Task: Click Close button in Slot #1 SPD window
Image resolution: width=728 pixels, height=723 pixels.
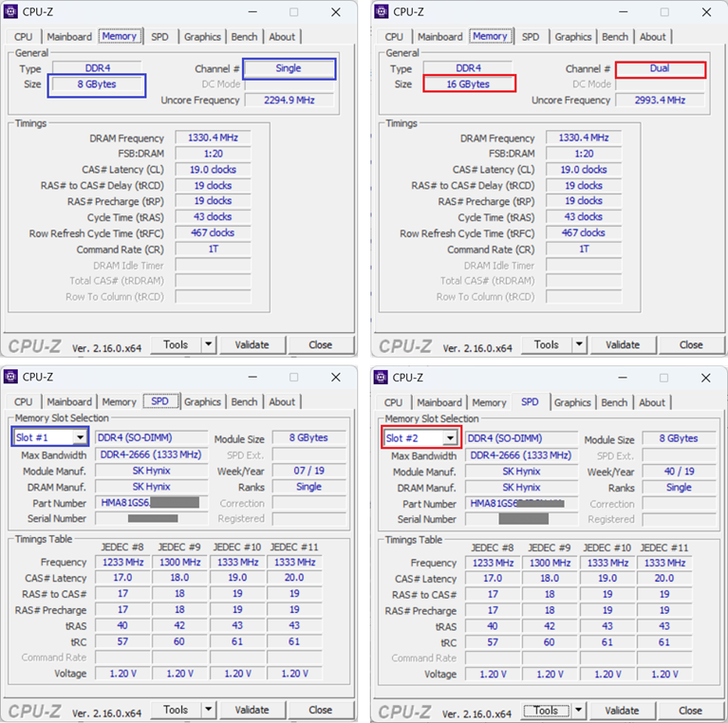Action: 321,709
